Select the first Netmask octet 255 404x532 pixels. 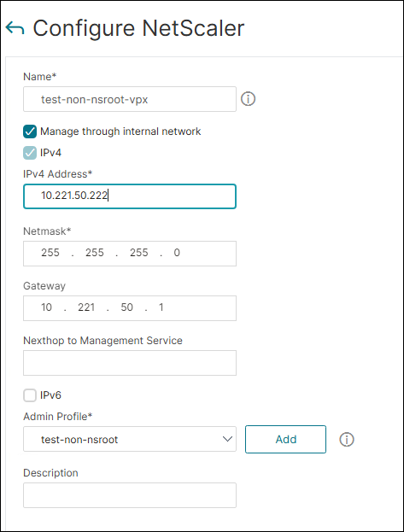click(50, 253)
